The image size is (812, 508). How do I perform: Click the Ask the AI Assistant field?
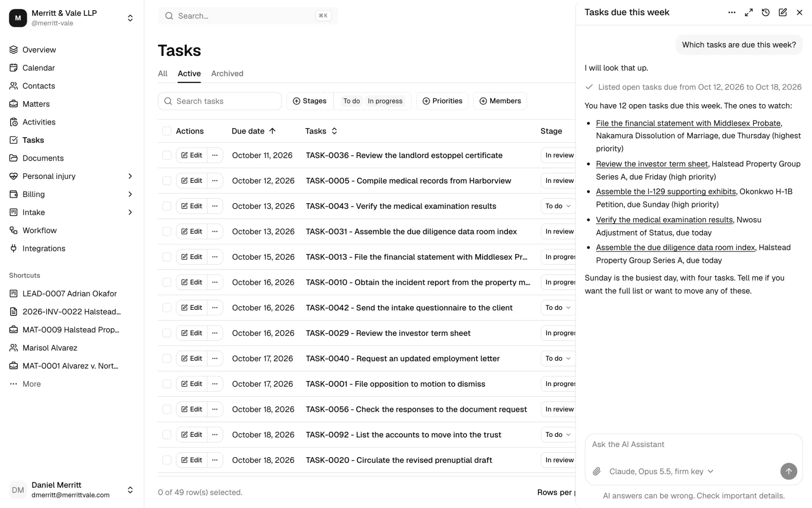coord(693,444)
